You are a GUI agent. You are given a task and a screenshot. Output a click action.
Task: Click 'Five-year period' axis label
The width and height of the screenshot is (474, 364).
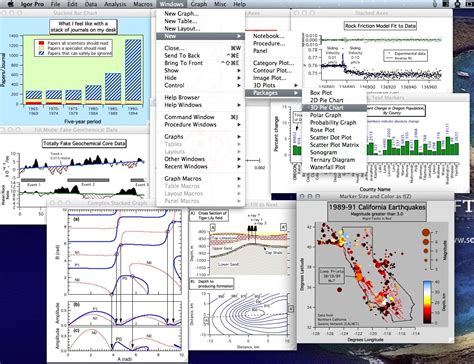click(83, 122)
